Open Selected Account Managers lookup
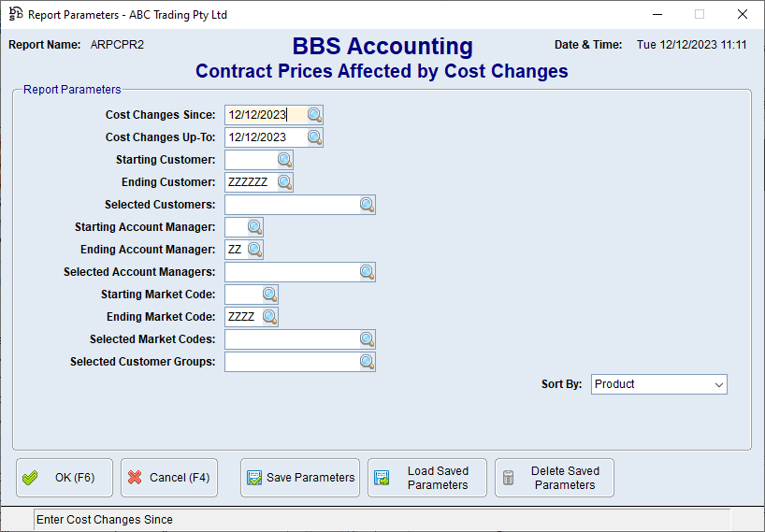 click(x=368, y=272)
